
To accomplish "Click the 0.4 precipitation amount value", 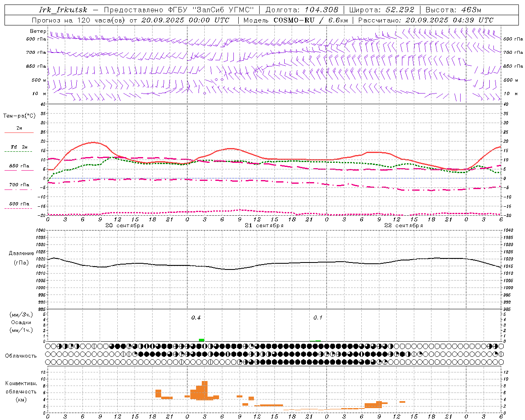I will 196,317.
